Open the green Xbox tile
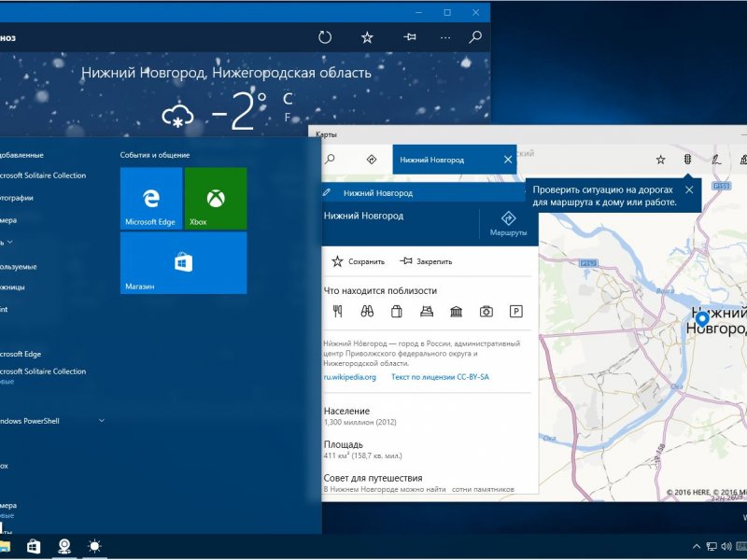This screenshot has width=747, height=560. [216, 199]
